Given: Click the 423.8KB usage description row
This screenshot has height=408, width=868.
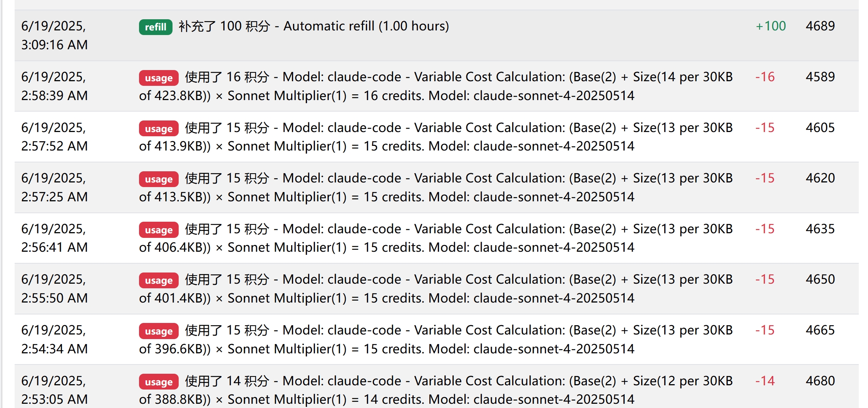Looking at the screenshot, I should [x=436, y=86].
